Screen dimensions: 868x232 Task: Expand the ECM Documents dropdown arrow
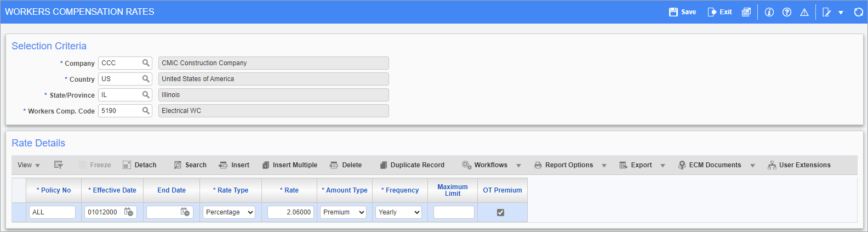(x=752, y=166)
